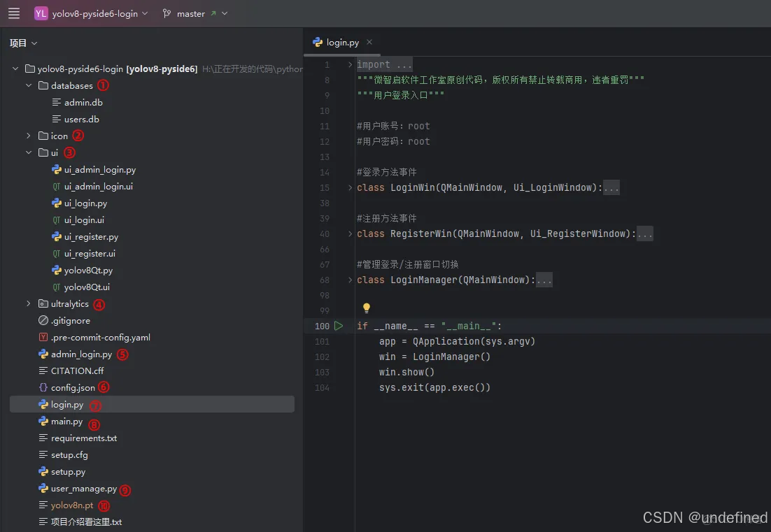Click the main.py Python icon
771x532 pixels.
pos(43,421)
